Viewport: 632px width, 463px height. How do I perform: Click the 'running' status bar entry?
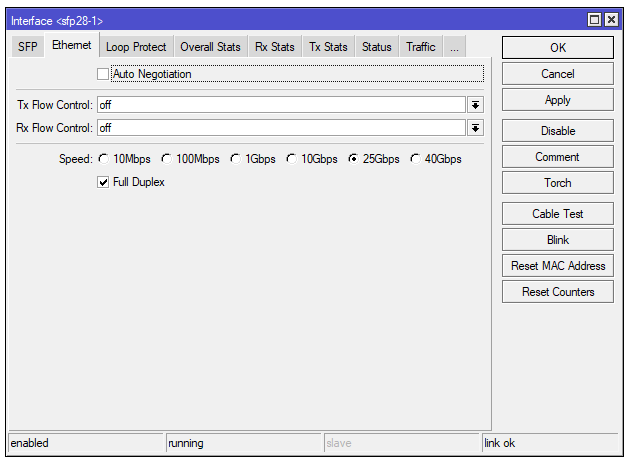[243, 443]
